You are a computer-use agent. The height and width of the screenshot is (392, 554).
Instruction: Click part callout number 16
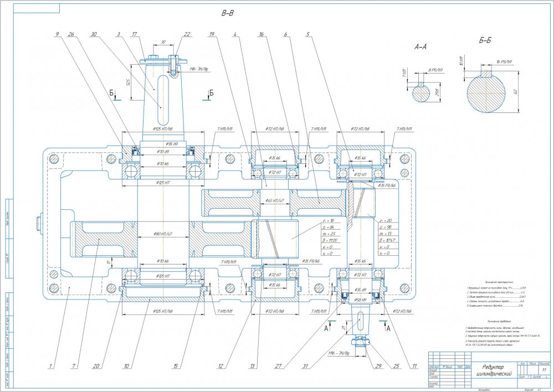261,34
